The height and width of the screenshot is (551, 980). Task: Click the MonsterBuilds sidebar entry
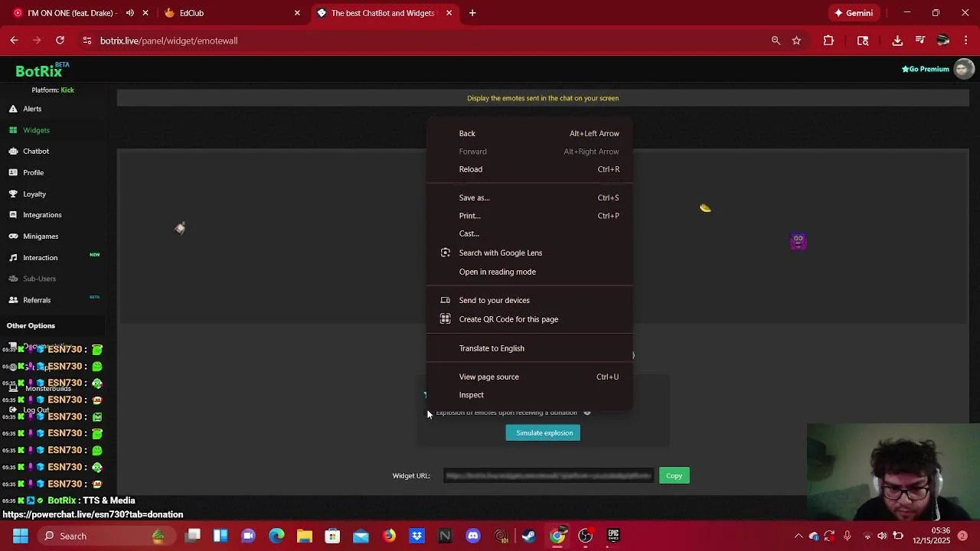pos(47,389)
